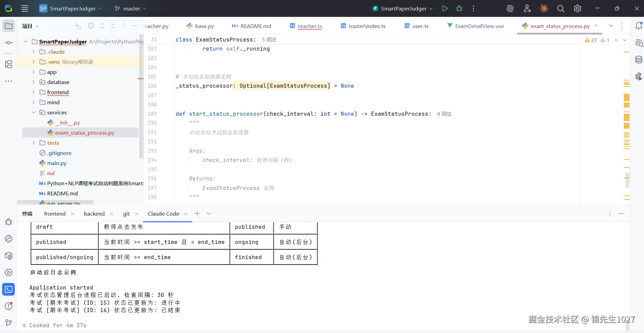Collapse the services folder

pyautogui.click(x=33, y=112)
